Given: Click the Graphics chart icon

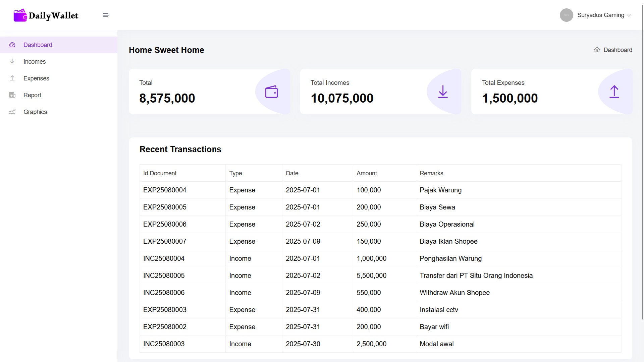Looking at the screenshot, I should pos(12,112).
